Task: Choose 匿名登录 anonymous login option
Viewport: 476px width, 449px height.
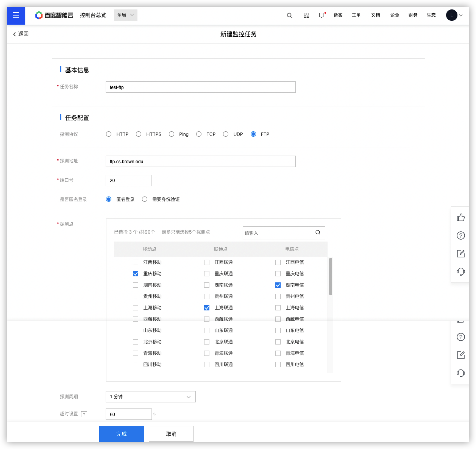Action: (108, 199)
